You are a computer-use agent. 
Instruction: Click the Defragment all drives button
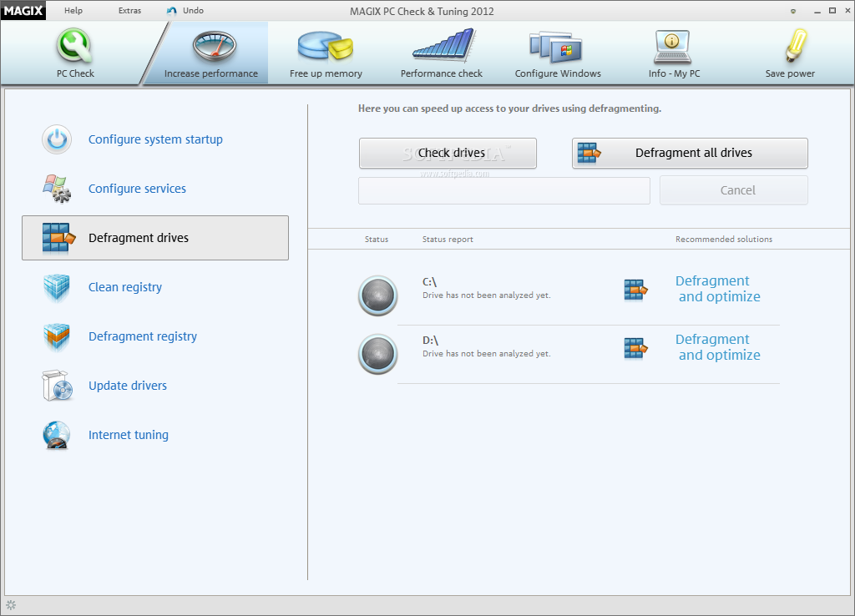[x=690, y=154]
